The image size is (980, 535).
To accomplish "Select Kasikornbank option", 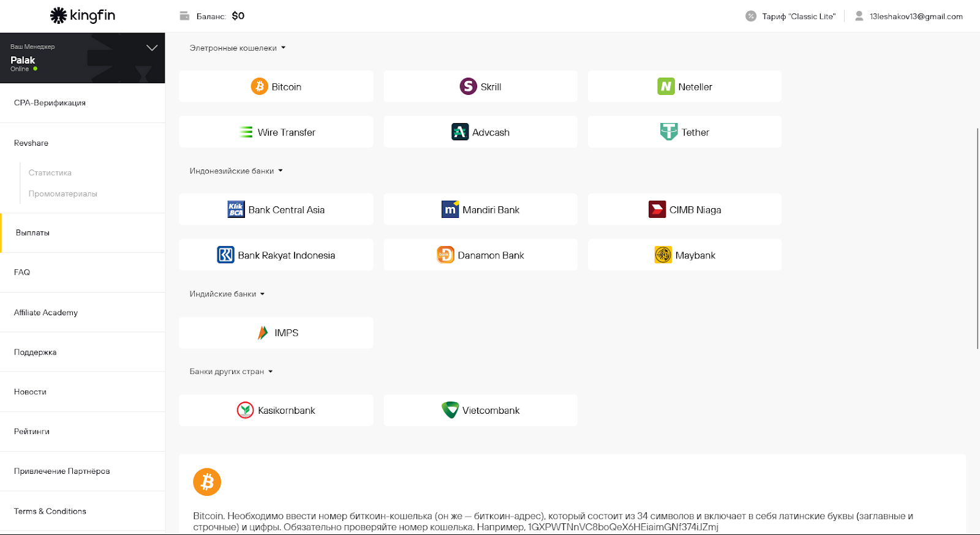I will pos(276,410).
